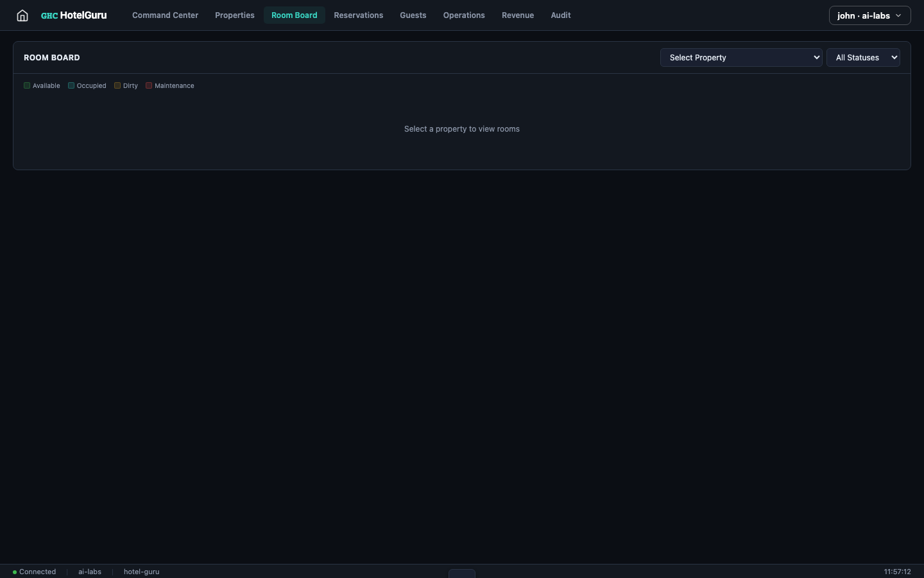Image resolution: width=924 pixels, height=578 pixels.
Task: Open the Revenue section
Action: [518, 15]
